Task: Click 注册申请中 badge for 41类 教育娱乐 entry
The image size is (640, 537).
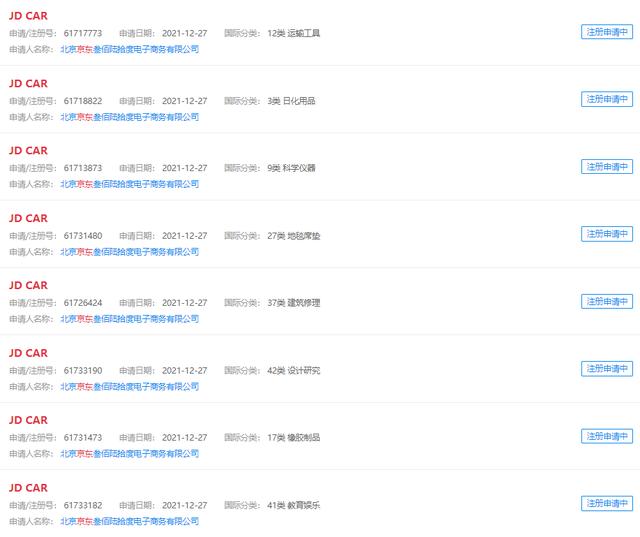Action: pos(607,504)
